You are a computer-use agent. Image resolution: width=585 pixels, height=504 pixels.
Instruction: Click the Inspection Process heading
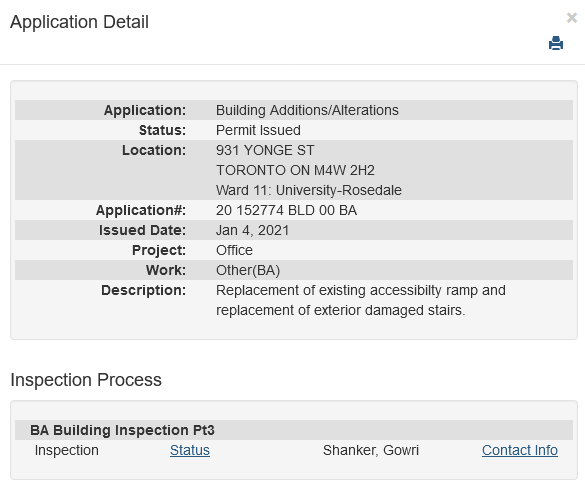point(86,380)
